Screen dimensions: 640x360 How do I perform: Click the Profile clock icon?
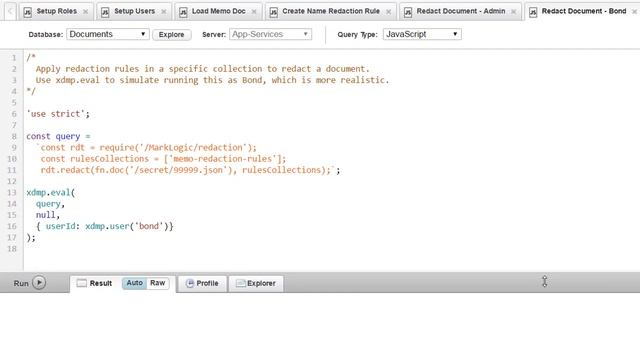tap(190, 283)
